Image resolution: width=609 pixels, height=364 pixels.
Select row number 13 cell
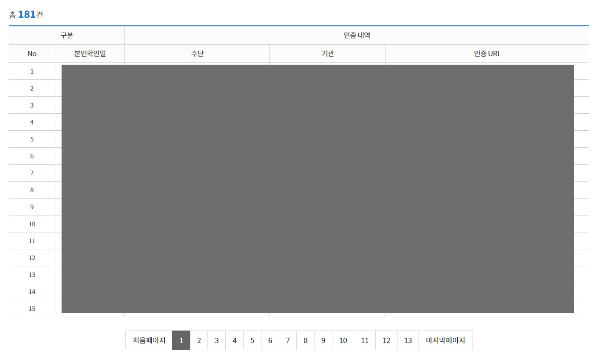click(32, 275)
